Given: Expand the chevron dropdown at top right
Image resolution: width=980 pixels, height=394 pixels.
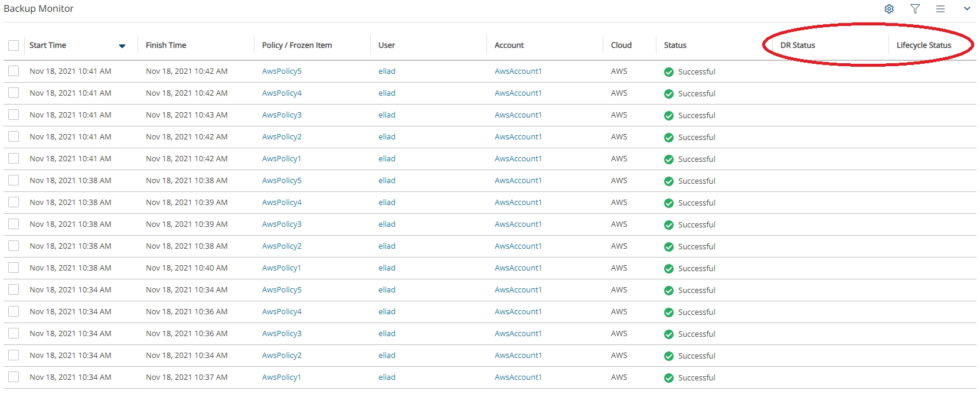Looking at the screenshot, I should coord(967,9).
